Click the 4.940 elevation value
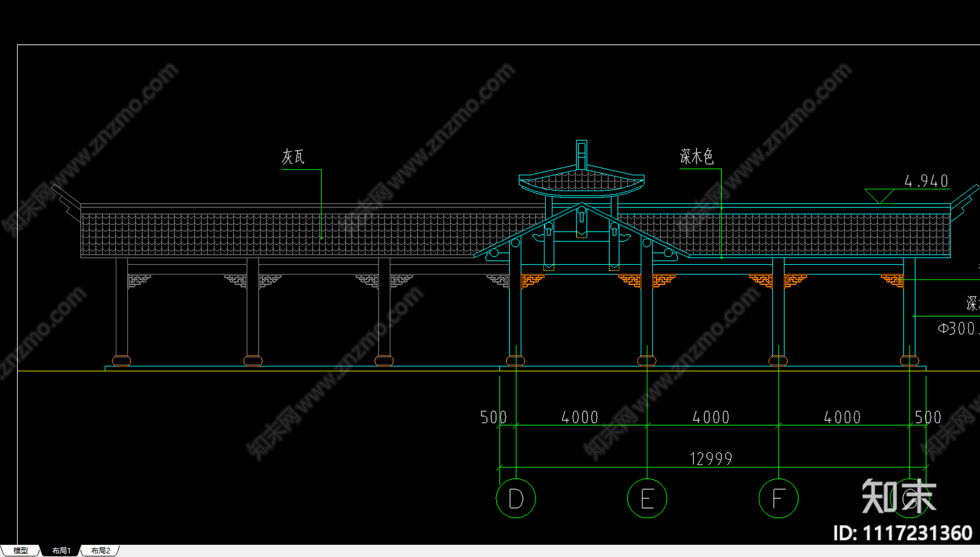The height and width of the screenshot is (557, 980). click(x=926, y=181)
